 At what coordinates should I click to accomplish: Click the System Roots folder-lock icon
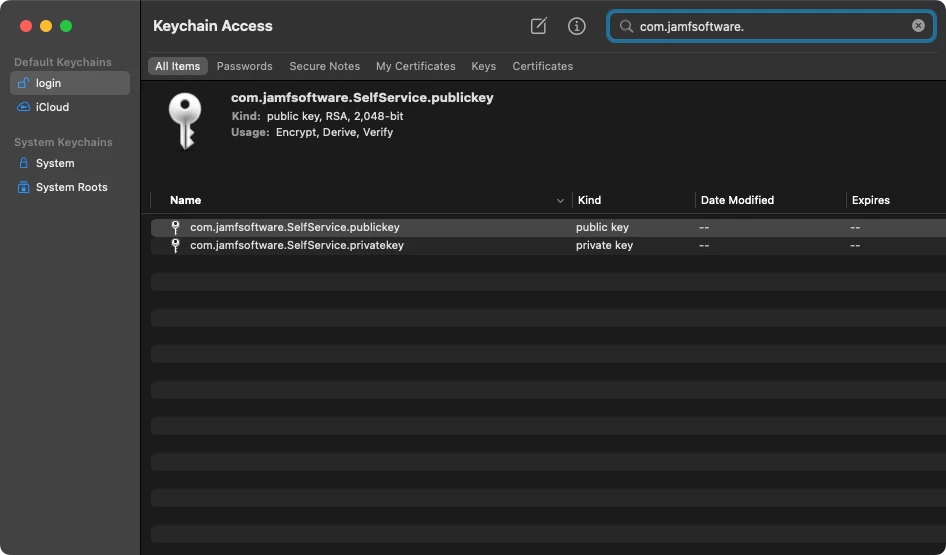point(23,187)
